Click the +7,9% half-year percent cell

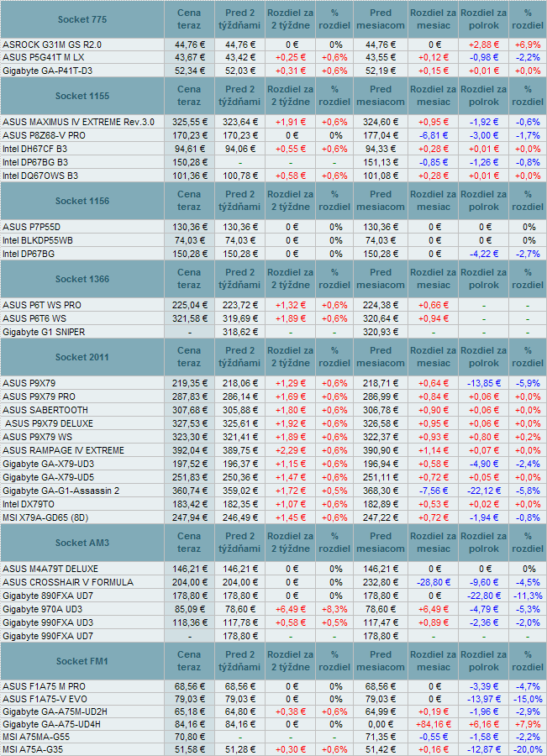[x=527, y=725]
